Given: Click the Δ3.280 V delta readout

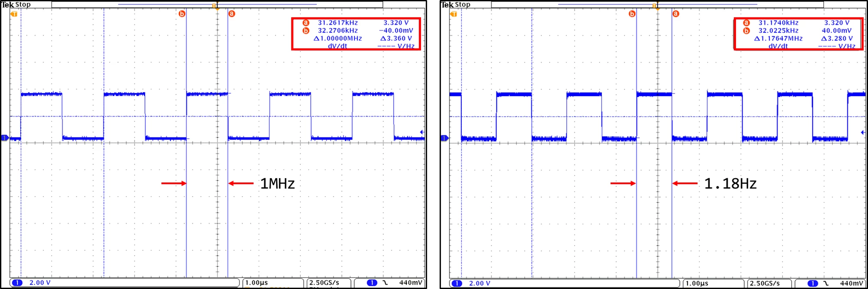Looking at the screenshot, I should [x=837, y=39].
